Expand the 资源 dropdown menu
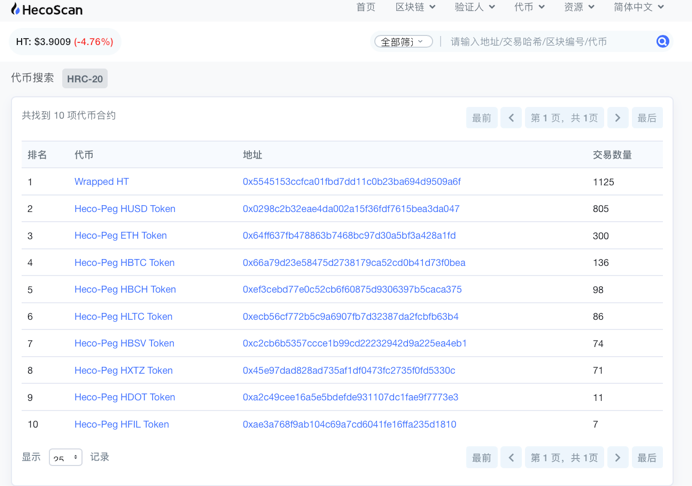Image resolution: width=692 pixels, height=486 pixels. coord(579,7)
